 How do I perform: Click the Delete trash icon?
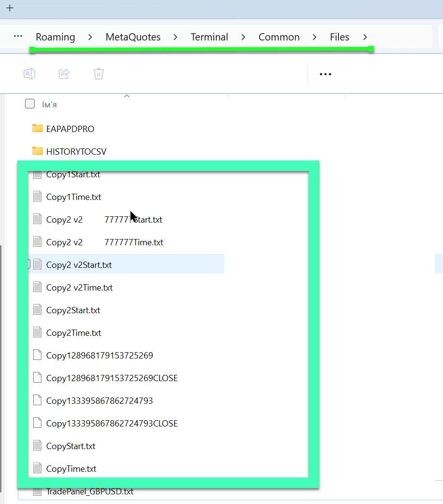click(99, 74)
